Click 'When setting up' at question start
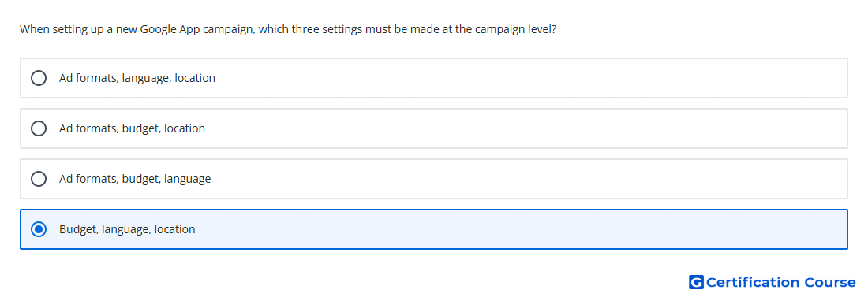 coord(58,29)
